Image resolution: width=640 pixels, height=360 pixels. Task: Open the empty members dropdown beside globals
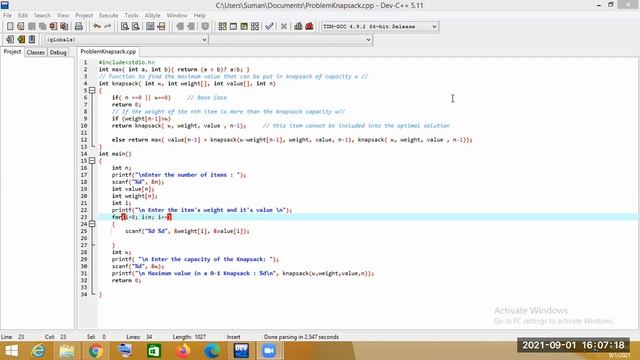[291, 40]
